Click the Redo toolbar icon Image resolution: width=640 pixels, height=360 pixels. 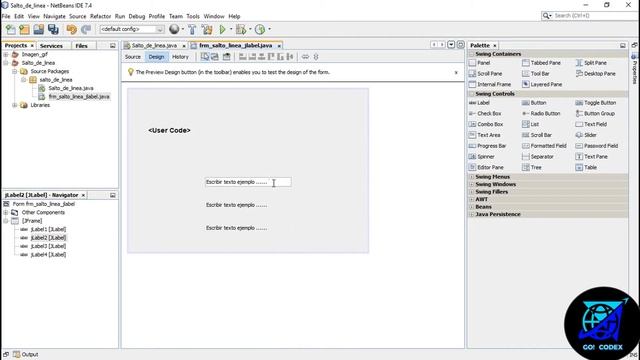pos(86,29)
